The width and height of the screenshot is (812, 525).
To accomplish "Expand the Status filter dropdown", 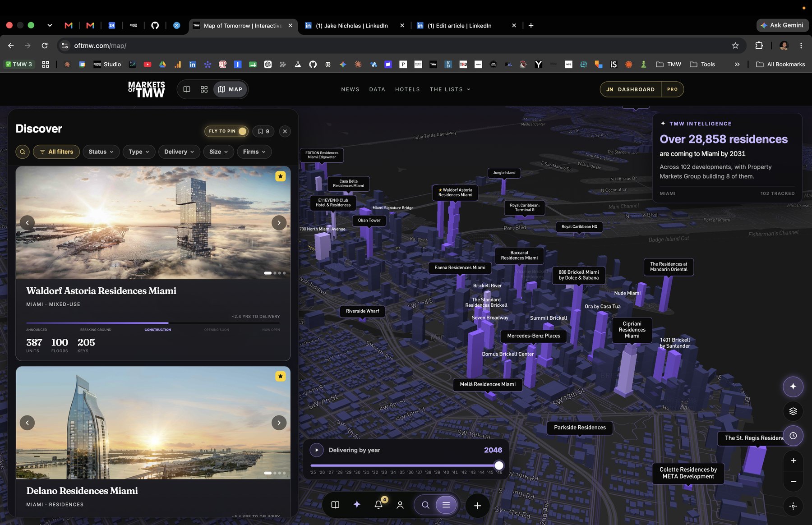I will pyautogui.click(x=101, y=152).
